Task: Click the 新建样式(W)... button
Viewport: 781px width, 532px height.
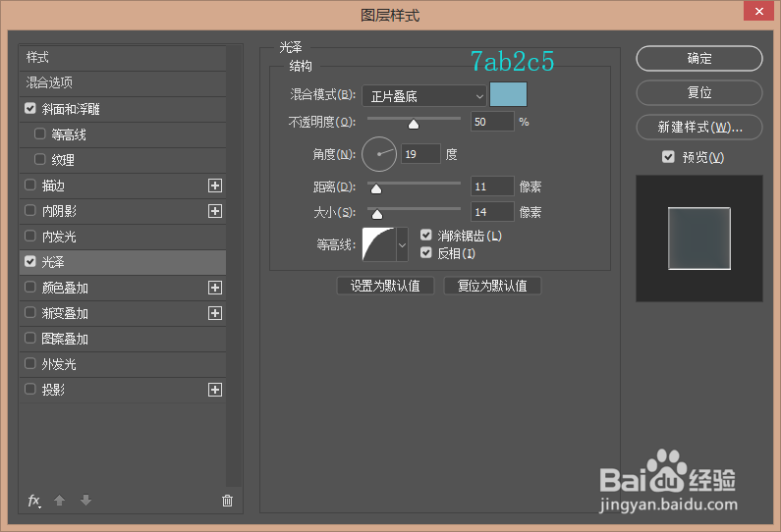Action: click(699, 128)
